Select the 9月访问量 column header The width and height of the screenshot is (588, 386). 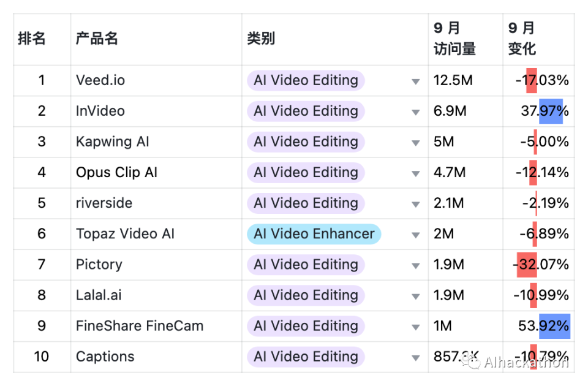(x=454, y=39)
